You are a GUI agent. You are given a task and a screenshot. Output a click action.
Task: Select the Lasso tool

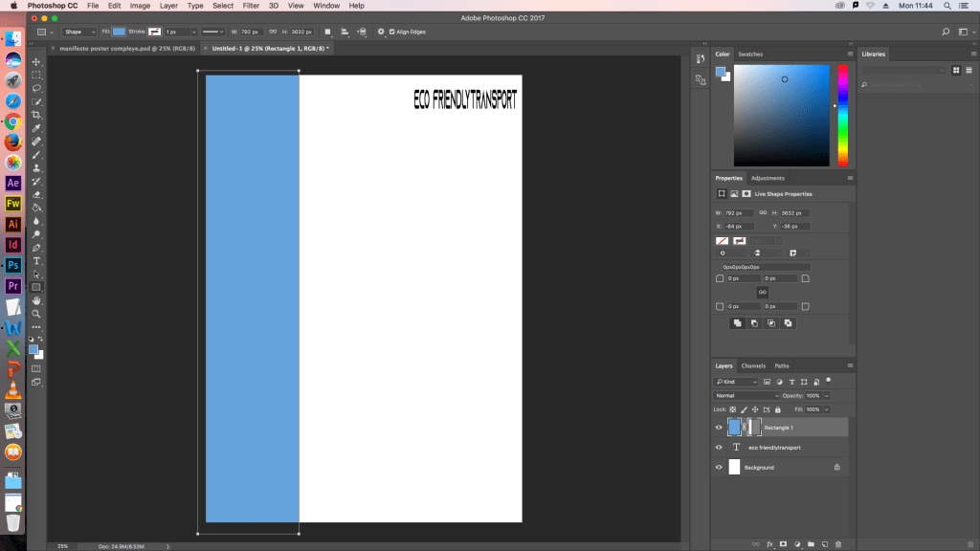(x=36, y=88)
